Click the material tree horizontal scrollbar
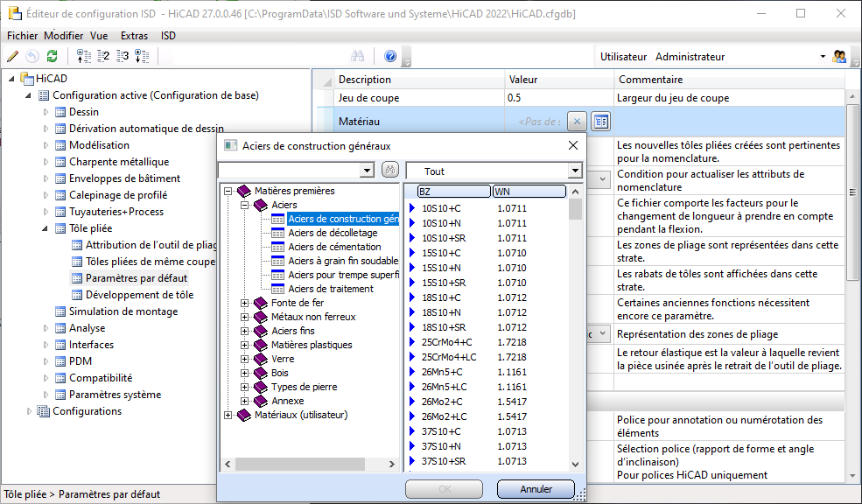 coord(309,465)
